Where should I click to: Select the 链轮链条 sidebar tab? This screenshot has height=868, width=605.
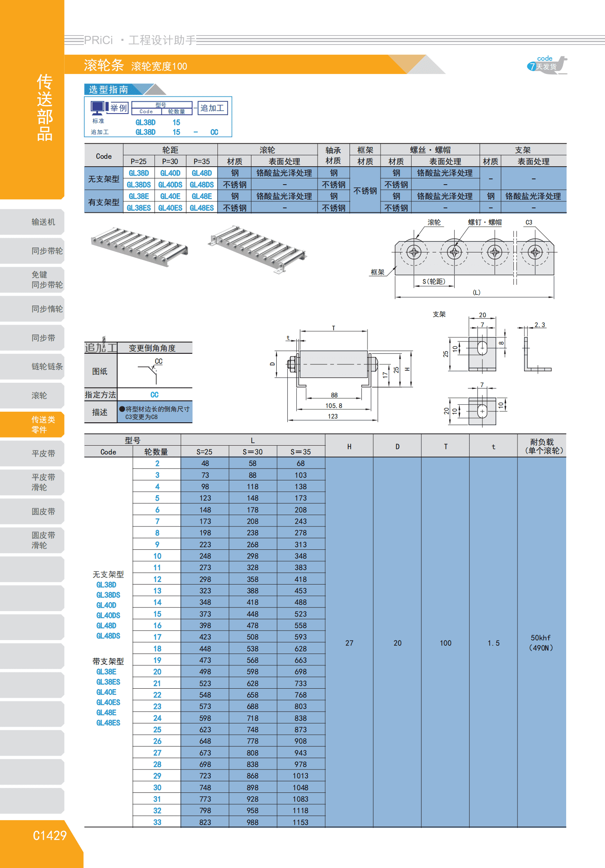click(32, 366)
